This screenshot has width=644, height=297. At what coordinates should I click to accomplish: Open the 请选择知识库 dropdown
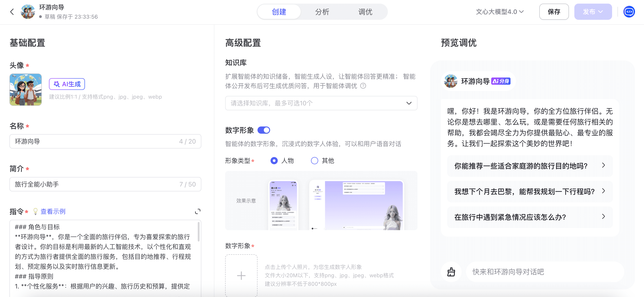[x=321, y=103]
